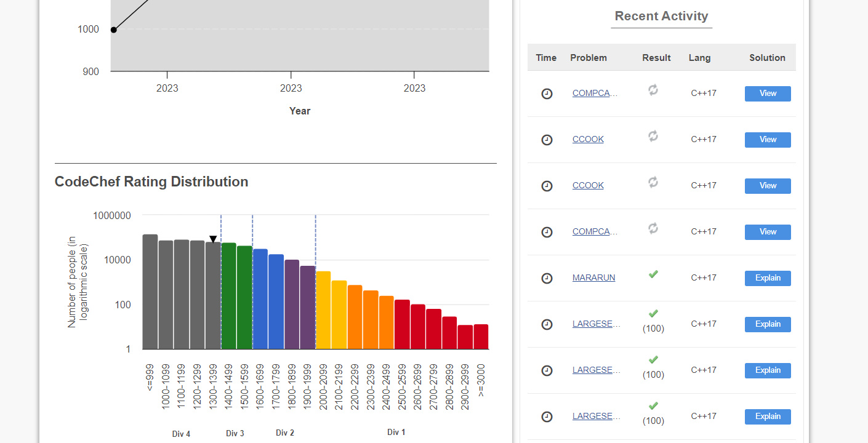Click the red >=3000 distribution bar

481,337
